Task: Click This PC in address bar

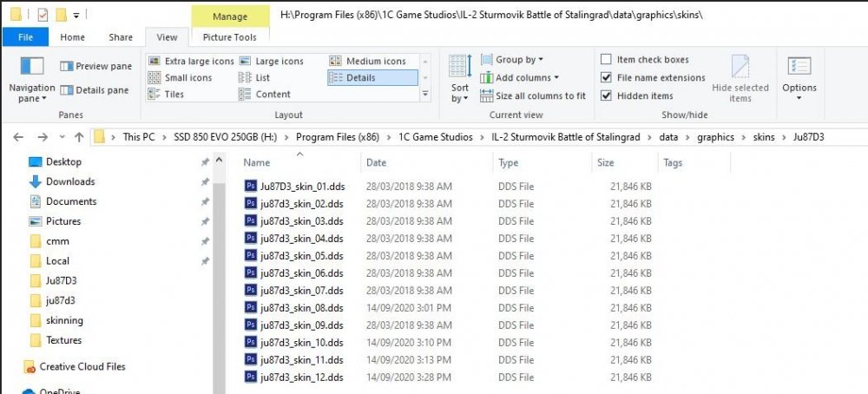Action: click(x=139, y=136)
